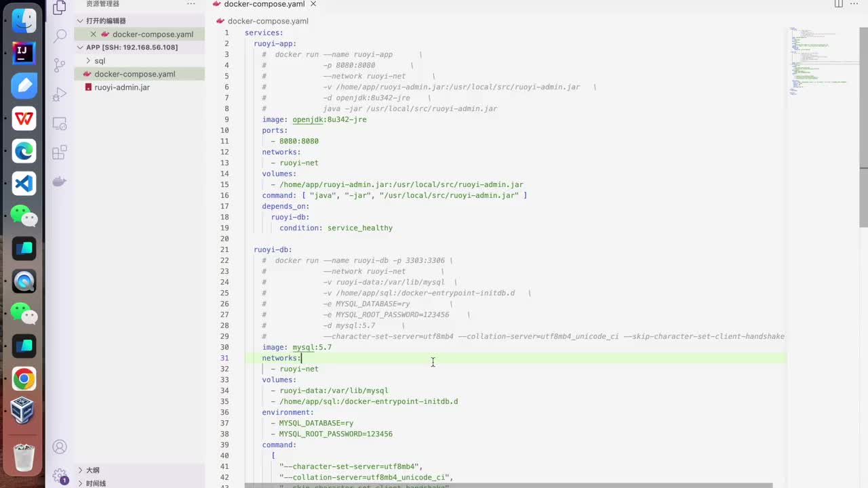Image resolution: width=868 pixels, height=488 pixels.
Task: Click "--character-set-server=utf8mb4" on line 41
Action: [x=351, y=466]
